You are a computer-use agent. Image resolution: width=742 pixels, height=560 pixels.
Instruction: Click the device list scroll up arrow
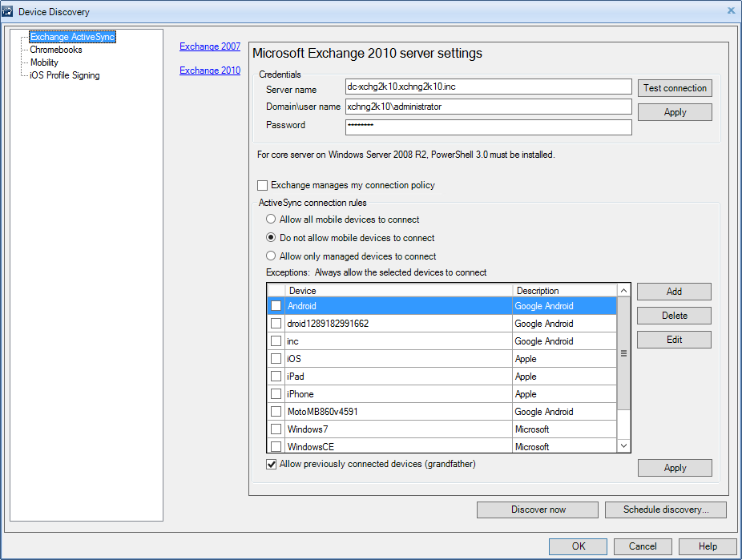pyautogui.click(x=623, y=290)
